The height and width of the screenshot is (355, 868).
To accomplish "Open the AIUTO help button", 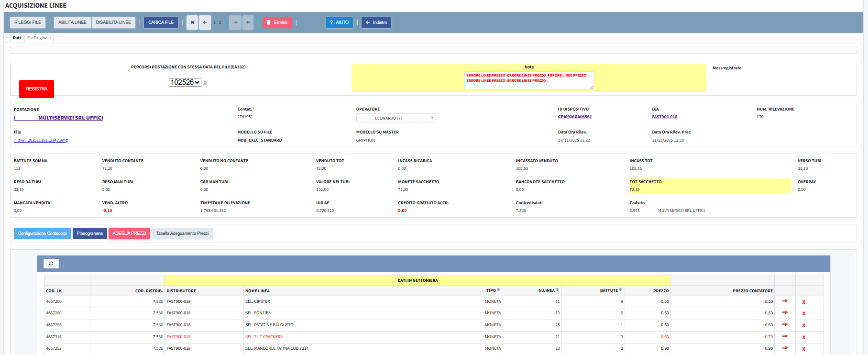I will (x=339, y=22).
